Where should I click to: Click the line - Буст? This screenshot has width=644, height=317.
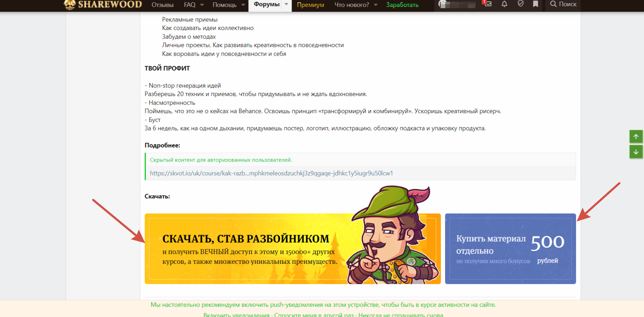[153, 120]
